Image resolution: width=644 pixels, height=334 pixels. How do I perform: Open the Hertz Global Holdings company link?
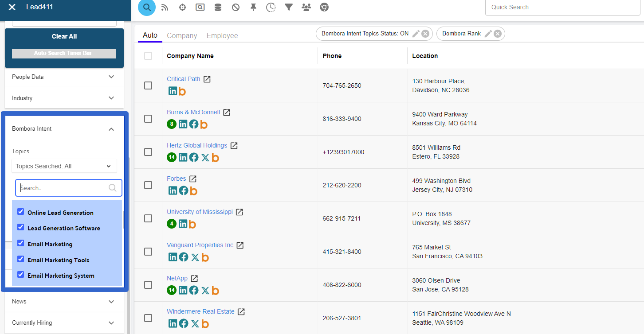pos(197,145)
